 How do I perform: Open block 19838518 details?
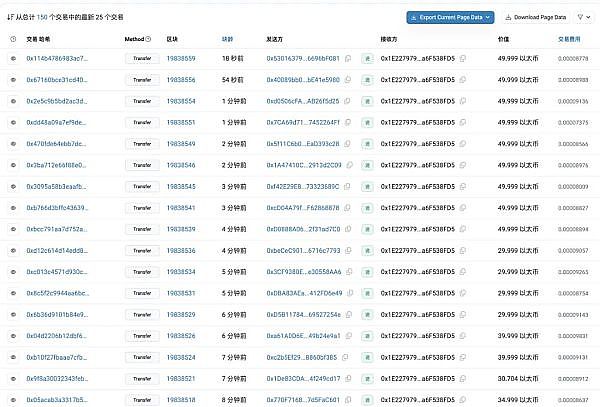pos(182,399)
